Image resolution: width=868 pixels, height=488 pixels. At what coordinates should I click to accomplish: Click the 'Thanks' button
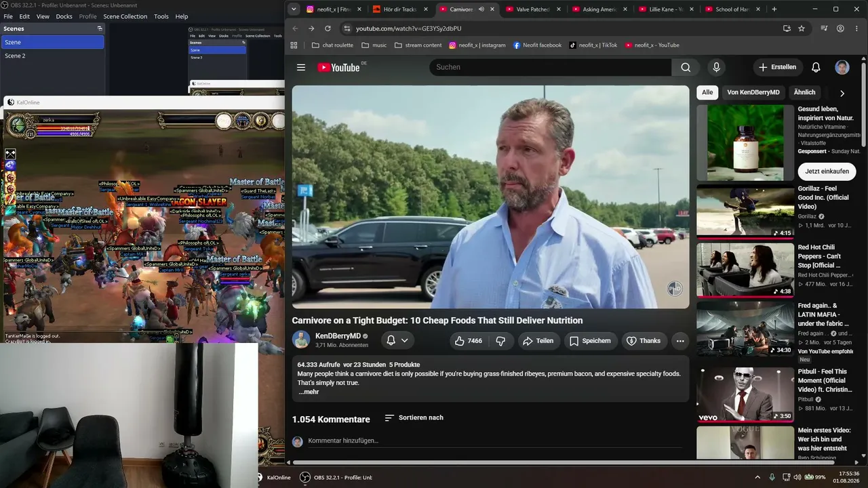pyautogui.click(x=643, y=341)
